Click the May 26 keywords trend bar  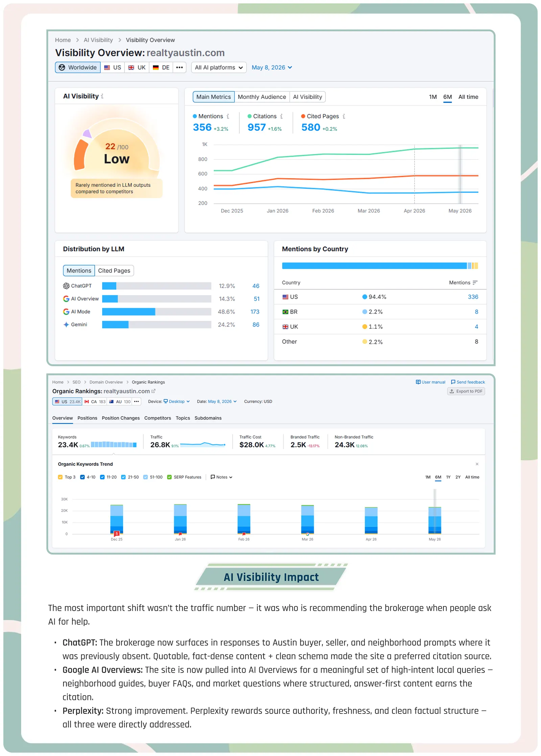(x=434, y=520)
